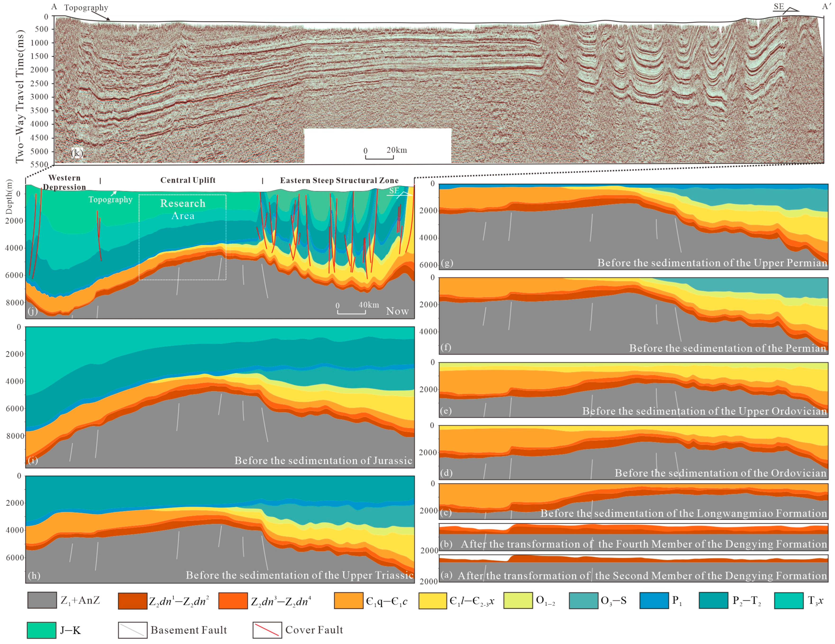Image resolution: width=835 pixels, height=644 pixels.
Task: Click the J–K green legend swatch
Action: pyautogui.click(x=41, y=630)
